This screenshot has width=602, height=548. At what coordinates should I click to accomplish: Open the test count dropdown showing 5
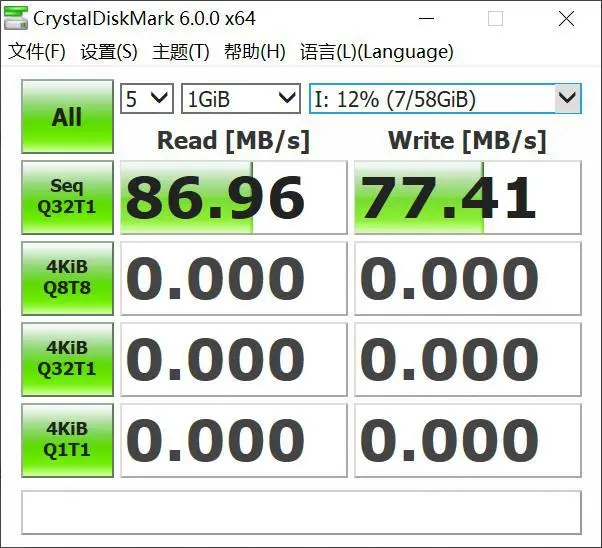coord(147,99)
